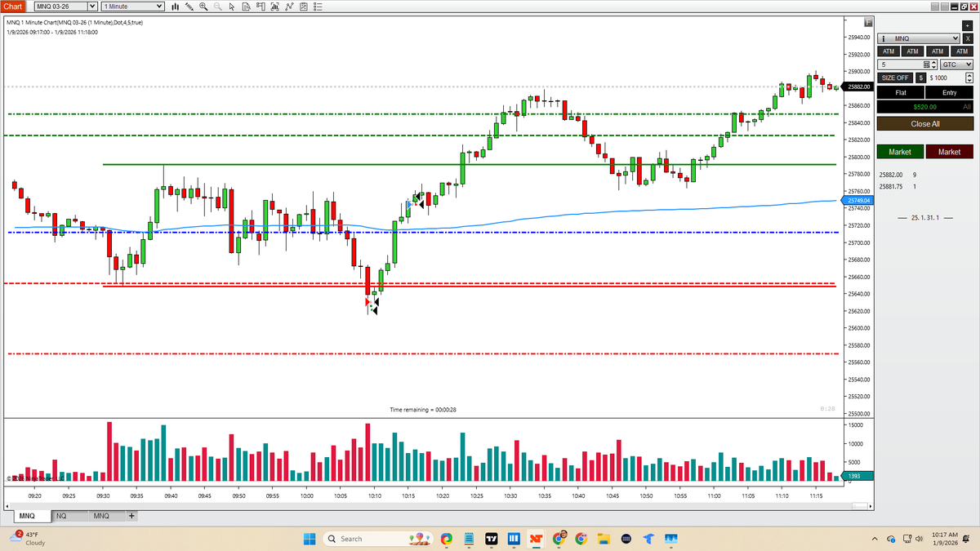Open the chart style bar icon
Screen dimensions: 980x551
[176, 7]
